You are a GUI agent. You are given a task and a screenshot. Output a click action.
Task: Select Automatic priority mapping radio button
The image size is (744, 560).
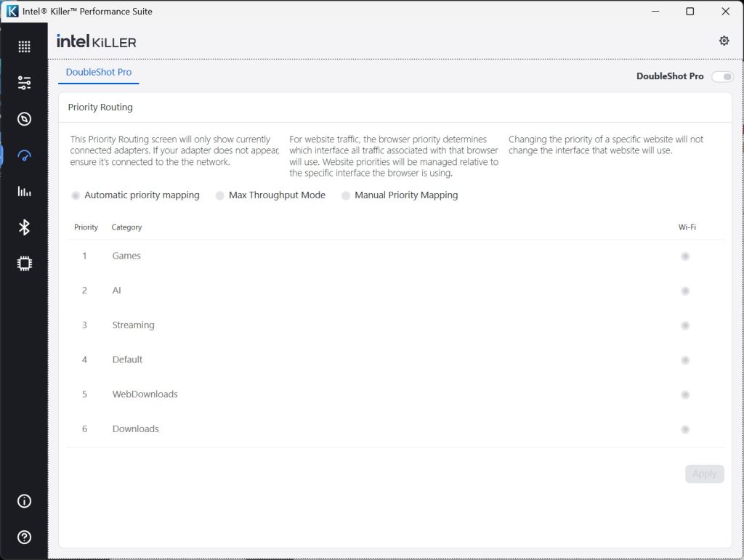point(76,195)
